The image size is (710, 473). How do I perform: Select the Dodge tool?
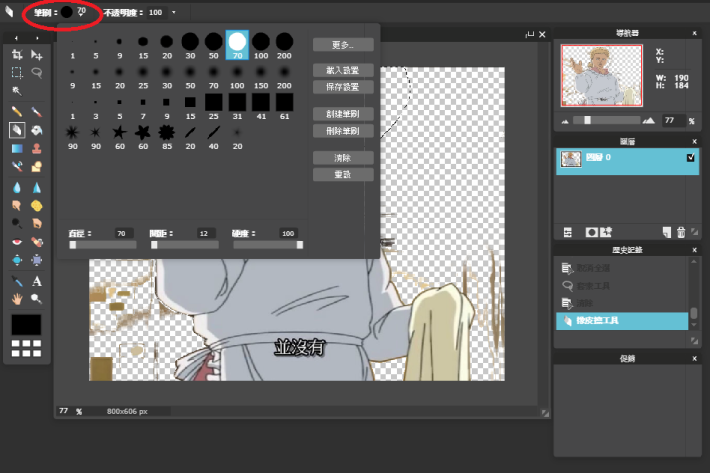click(17, 223)
